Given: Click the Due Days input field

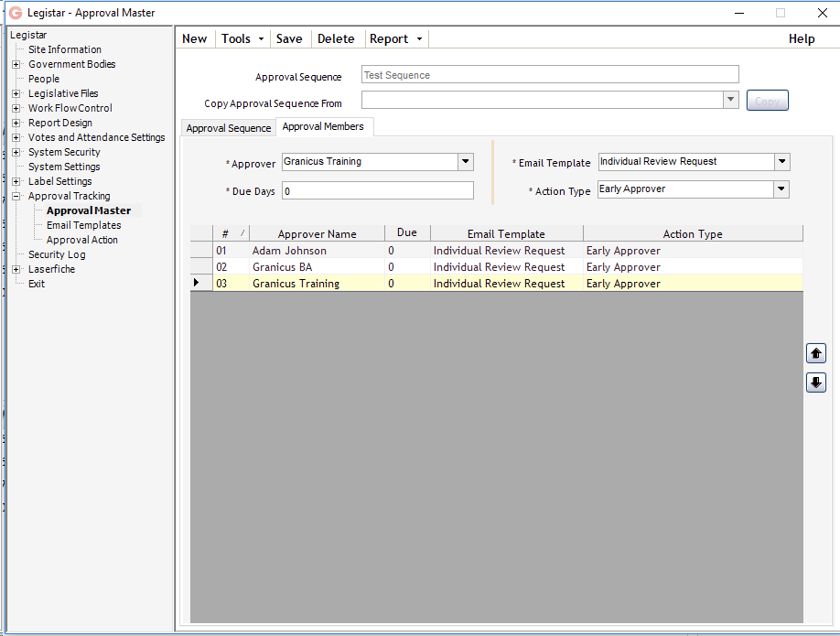Looking at the screenshot, I should [x=377, y=190].
